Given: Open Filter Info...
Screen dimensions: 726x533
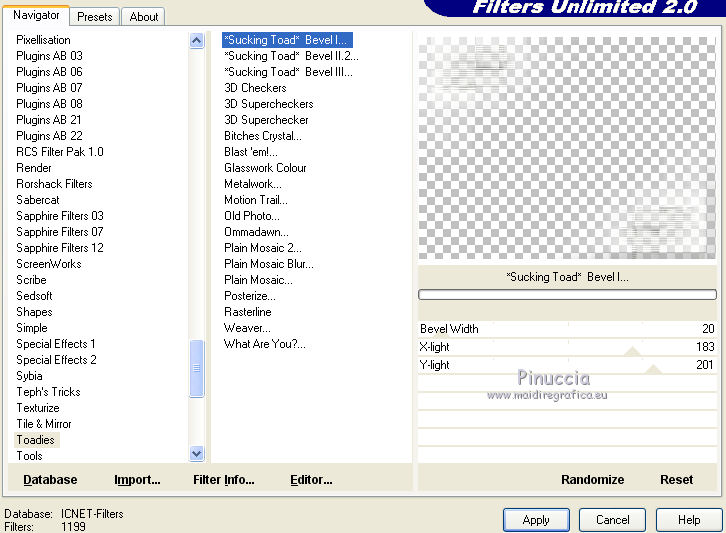Looking at the screenshot, I should (x=224, y=480).
